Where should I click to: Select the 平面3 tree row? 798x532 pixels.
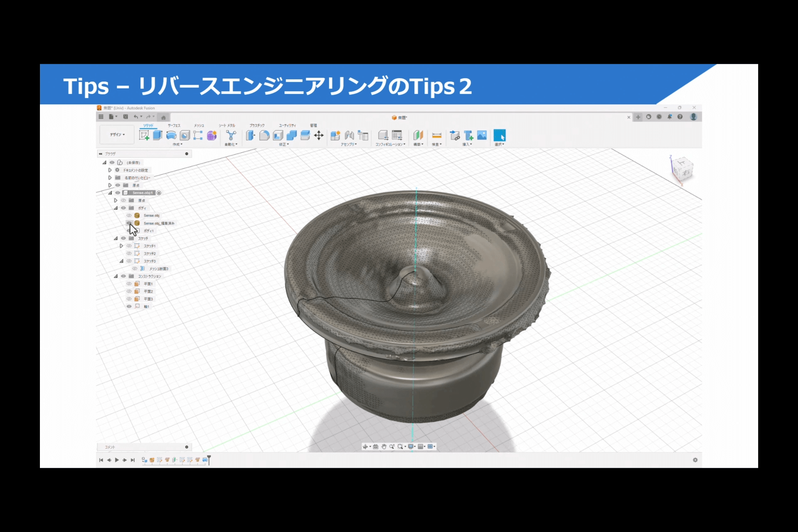140,299
